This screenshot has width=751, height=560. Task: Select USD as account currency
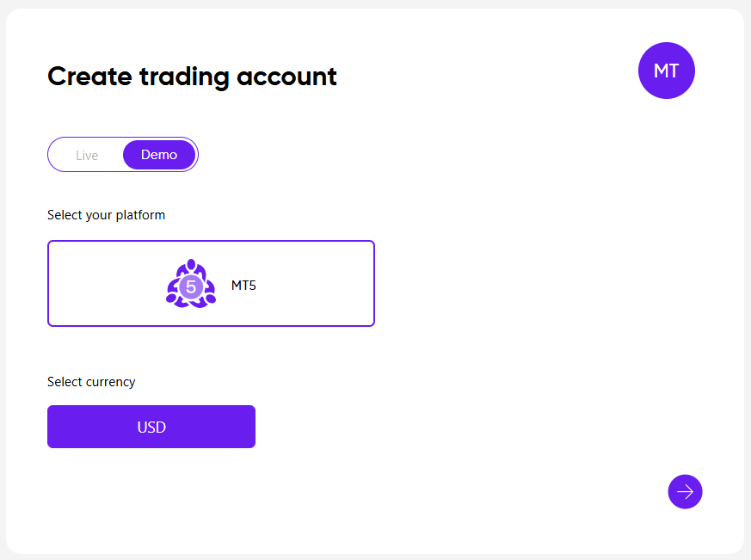click(x=151, y=427)
